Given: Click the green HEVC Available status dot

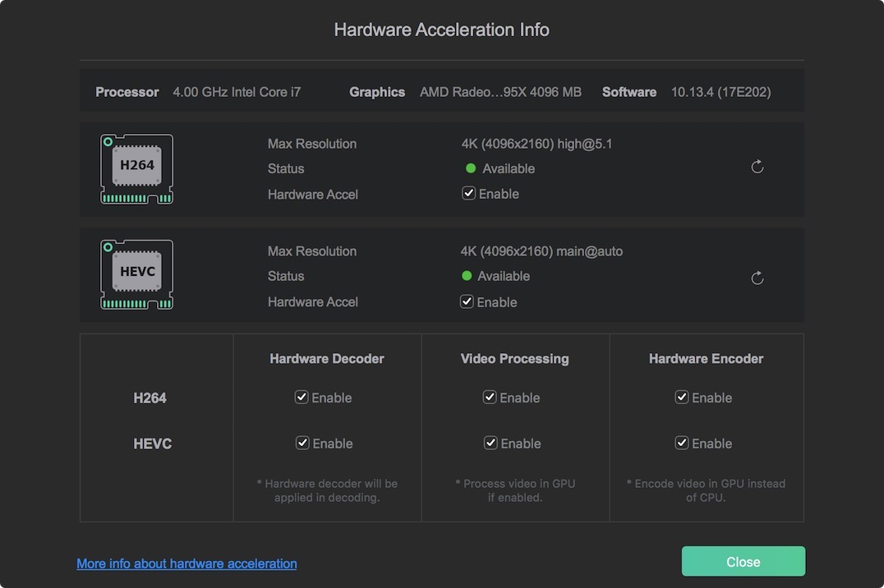Looking at the screenshot, I should [467, 276].
